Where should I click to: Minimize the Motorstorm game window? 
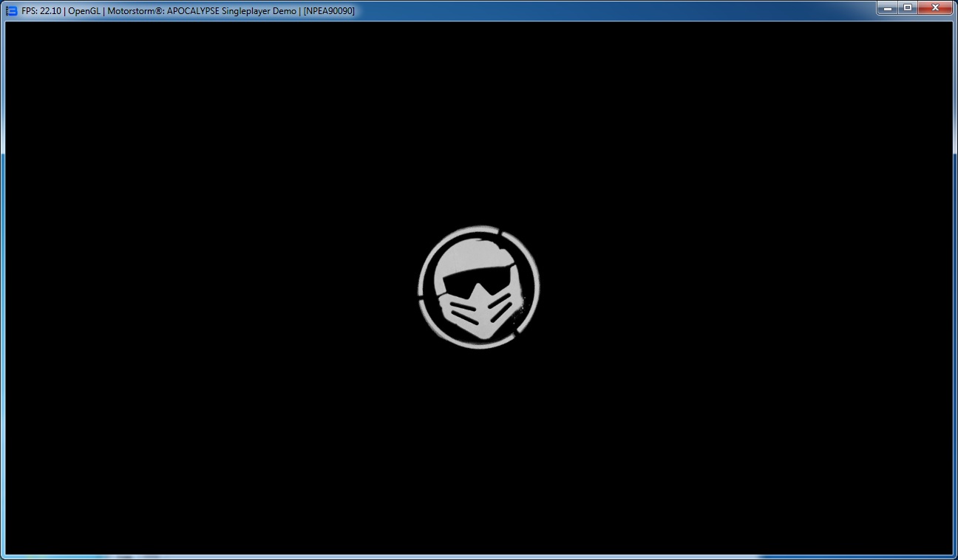pyautogui.click(x=888, y=7)
